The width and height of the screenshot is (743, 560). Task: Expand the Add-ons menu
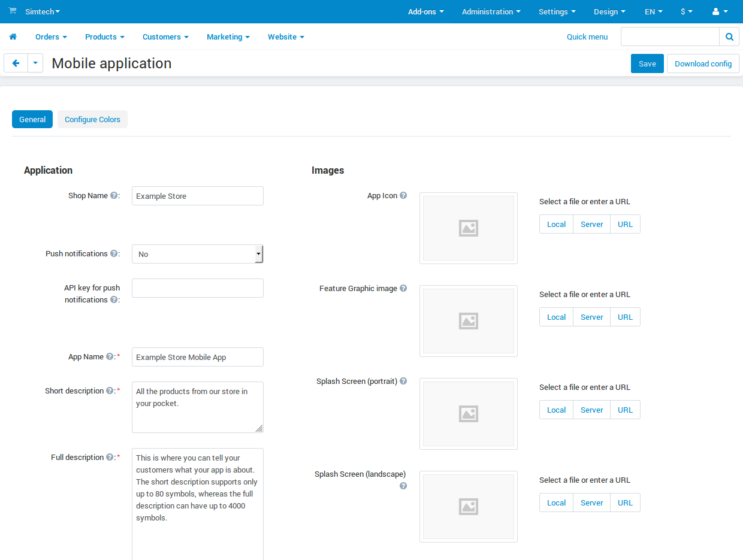click(x=426, y=11)
